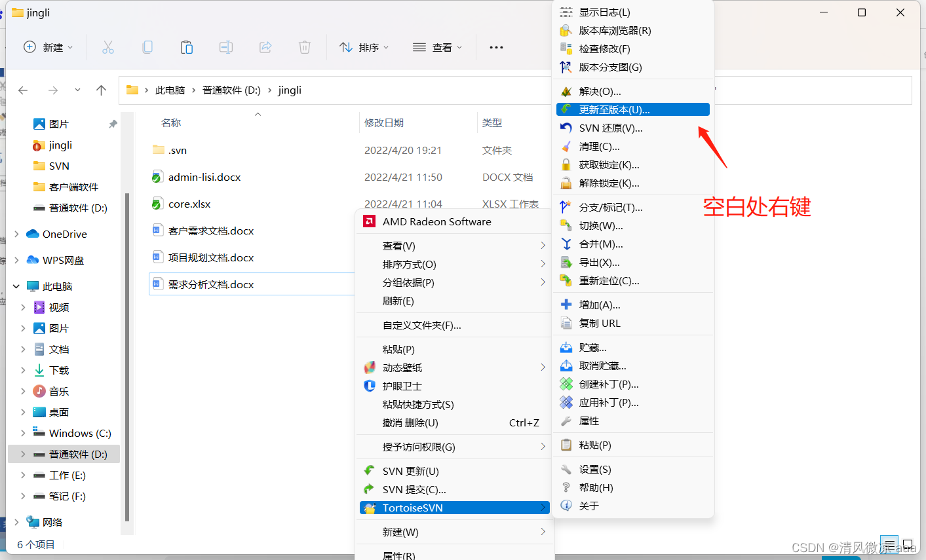
Task: Click the switch icon 切换(W)
Action: click(566, 226)
